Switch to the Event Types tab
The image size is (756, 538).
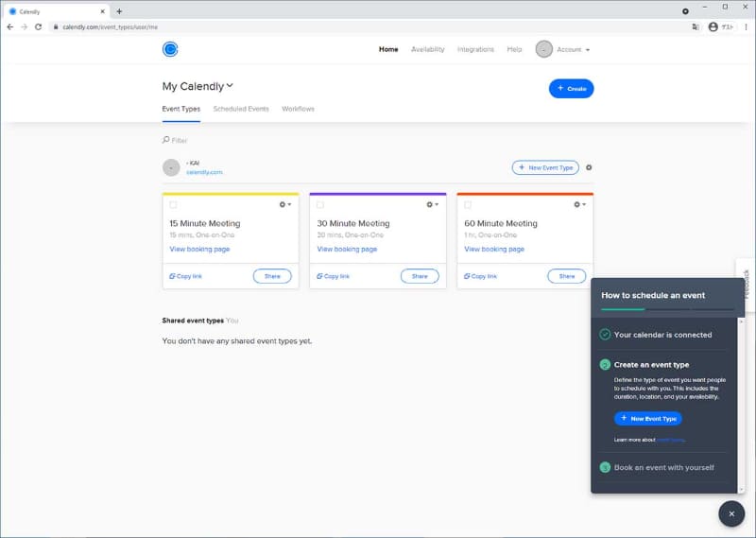pos(180,109)
